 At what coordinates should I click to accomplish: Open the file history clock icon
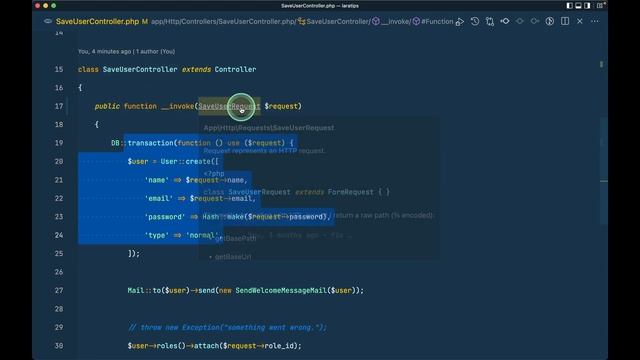(475, 21)
